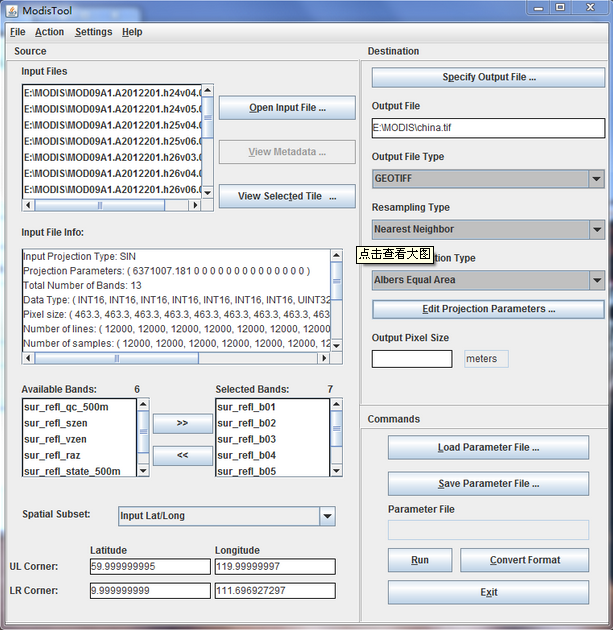Click Load Parameter File button
Image resolution: width=613 pixels, height=630 pixels.
click(488, 447)
